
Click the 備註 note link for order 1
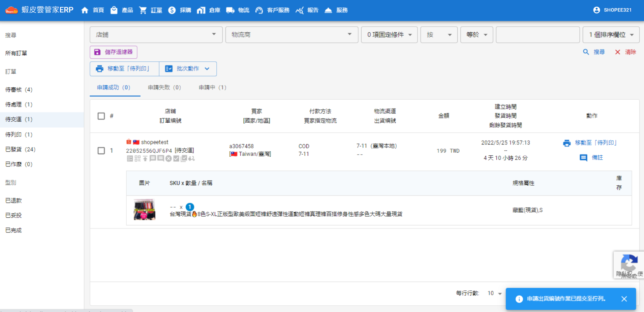591,158
